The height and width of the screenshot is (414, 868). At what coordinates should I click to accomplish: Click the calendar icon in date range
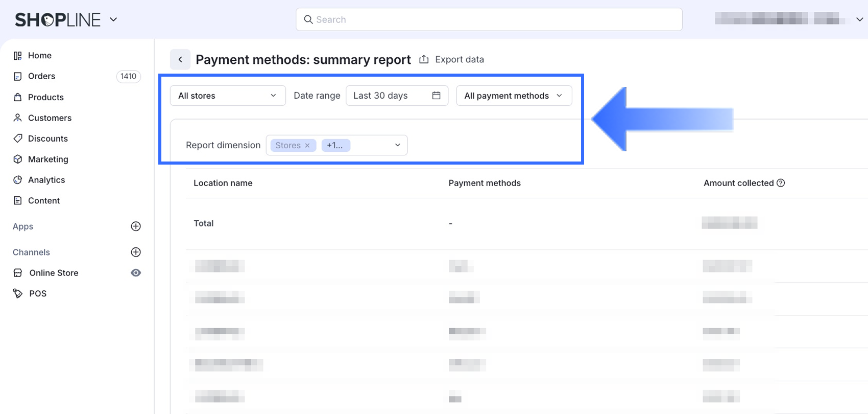[x=436, y=96]
